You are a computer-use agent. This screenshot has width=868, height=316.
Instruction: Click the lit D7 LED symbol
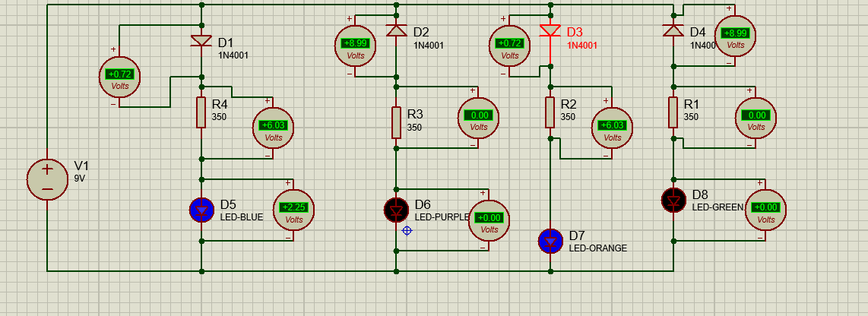[550, 241]
